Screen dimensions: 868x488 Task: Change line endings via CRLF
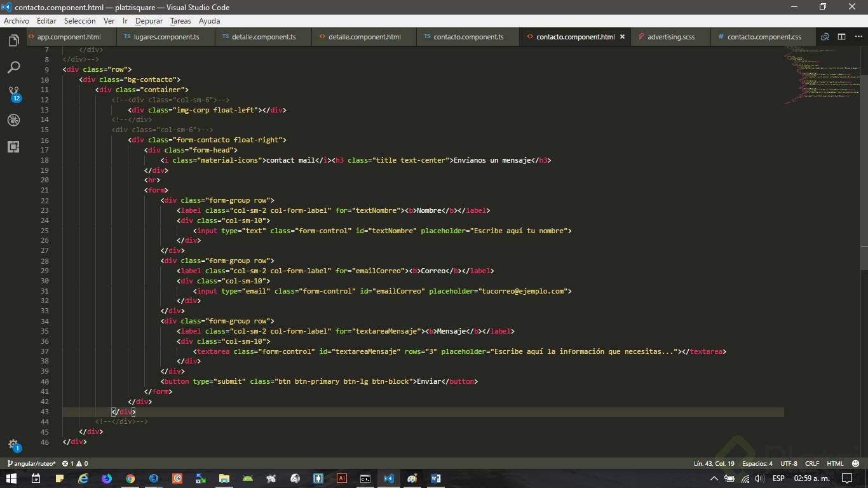click(x=811, y=464)
